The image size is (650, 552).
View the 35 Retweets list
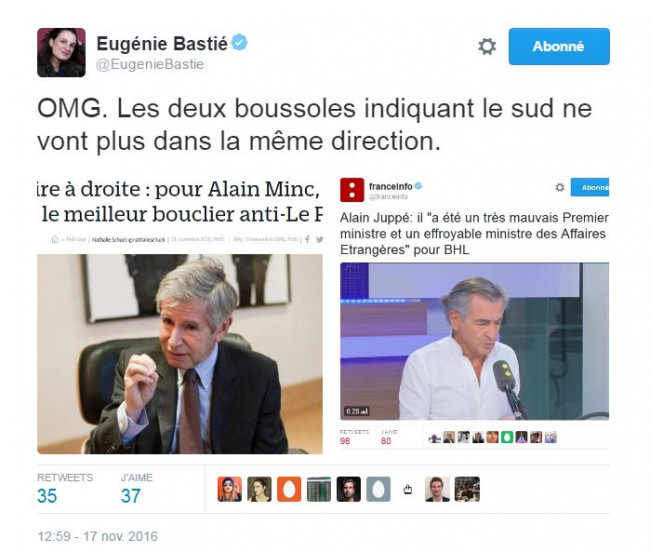coord(65,489)
